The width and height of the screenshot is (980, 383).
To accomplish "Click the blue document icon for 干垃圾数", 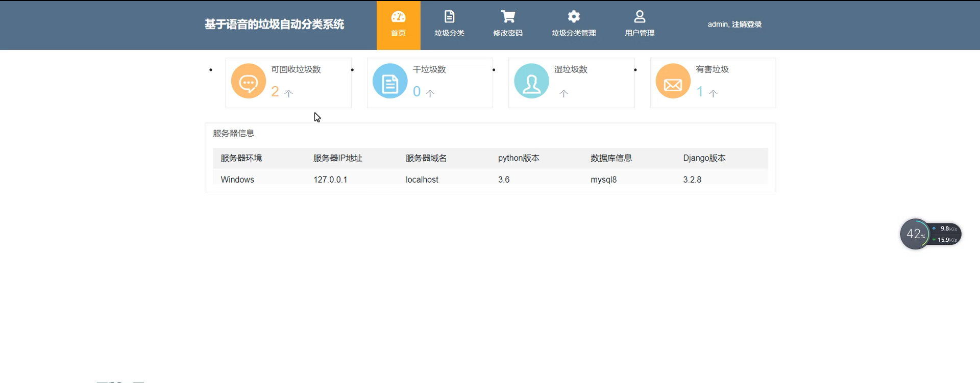I will [390, 81].
